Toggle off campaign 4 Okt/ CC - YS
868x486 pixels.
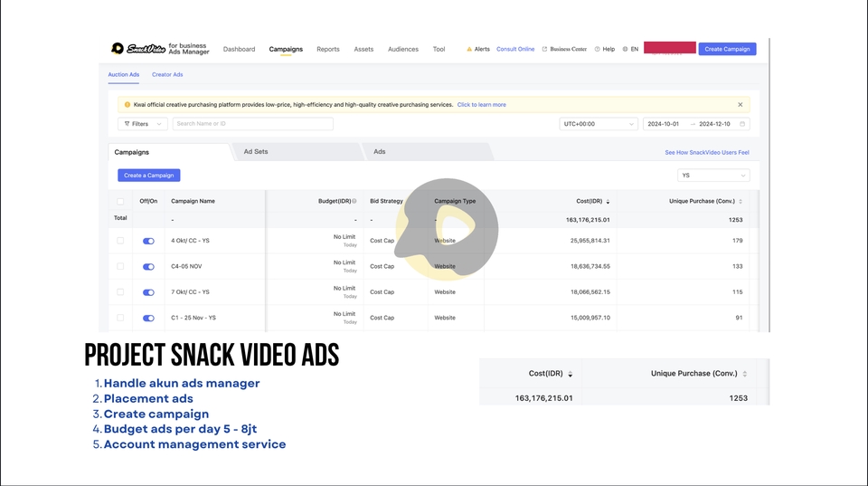point(148,241)
